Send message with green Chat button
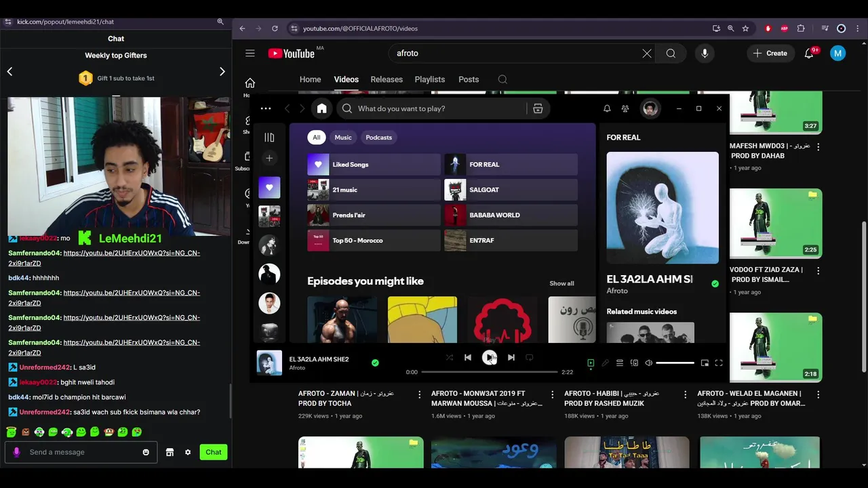The image size is (868, 488). point(214,452)
